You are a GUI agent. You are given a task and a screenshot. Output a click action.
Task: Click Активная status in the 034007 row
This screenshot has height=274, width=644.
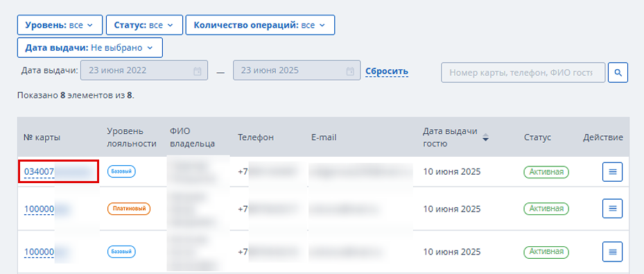[x=546, y=172]
